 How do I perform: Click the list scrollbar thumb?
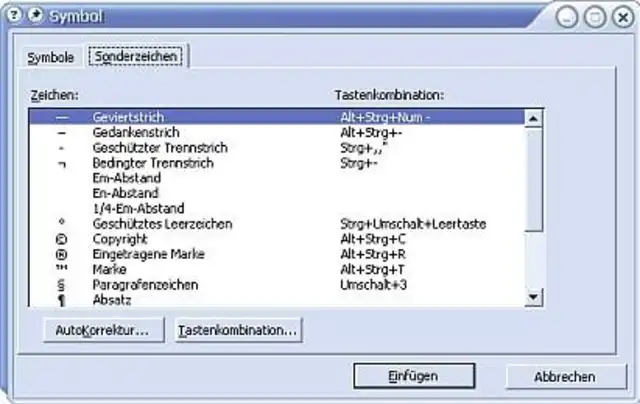tap(533, 180)
